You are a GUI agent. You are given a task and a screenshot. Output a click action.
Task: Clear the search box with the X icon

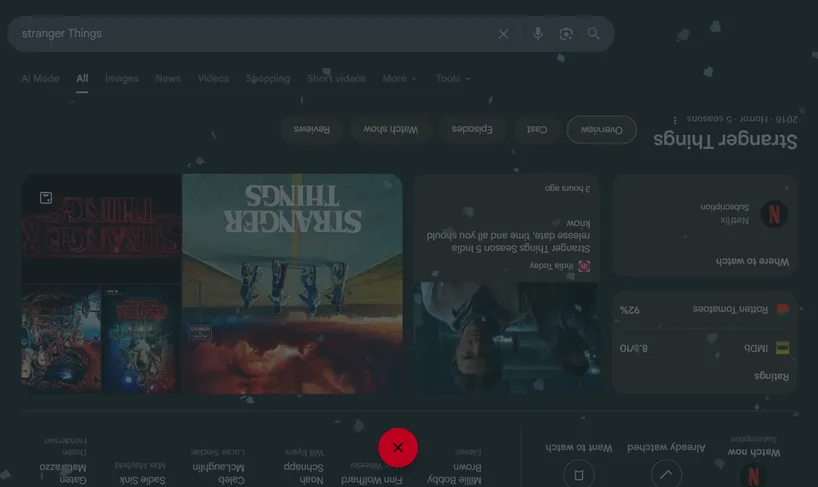pyautogui.click(x=503, y=34)
